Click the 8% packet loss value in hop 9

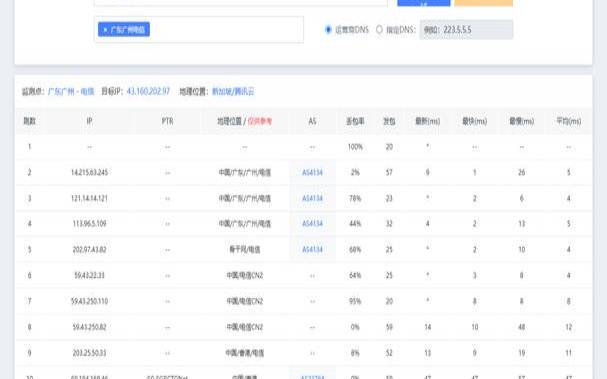355,353
